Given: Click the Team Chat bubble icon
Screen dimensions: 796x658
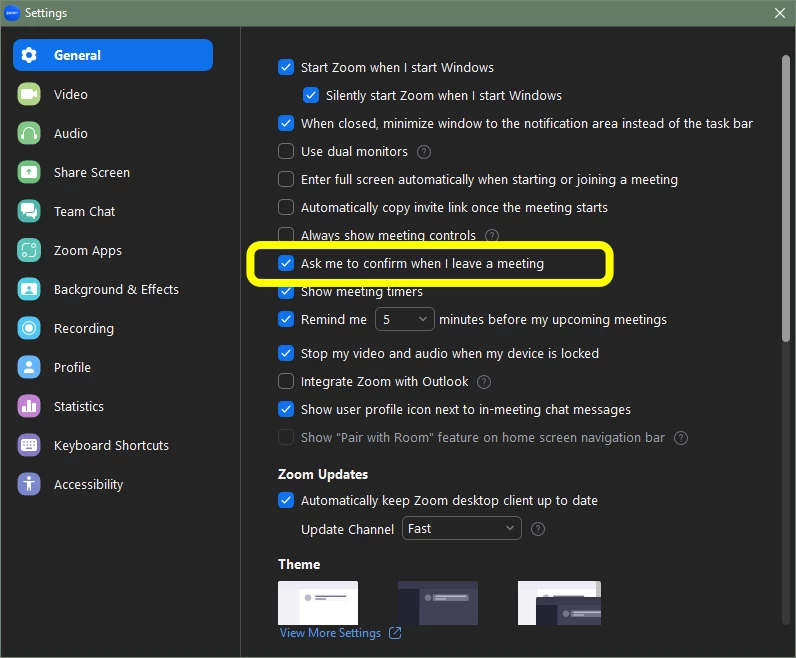Looking at the screenshot, I should coord(29,211).
